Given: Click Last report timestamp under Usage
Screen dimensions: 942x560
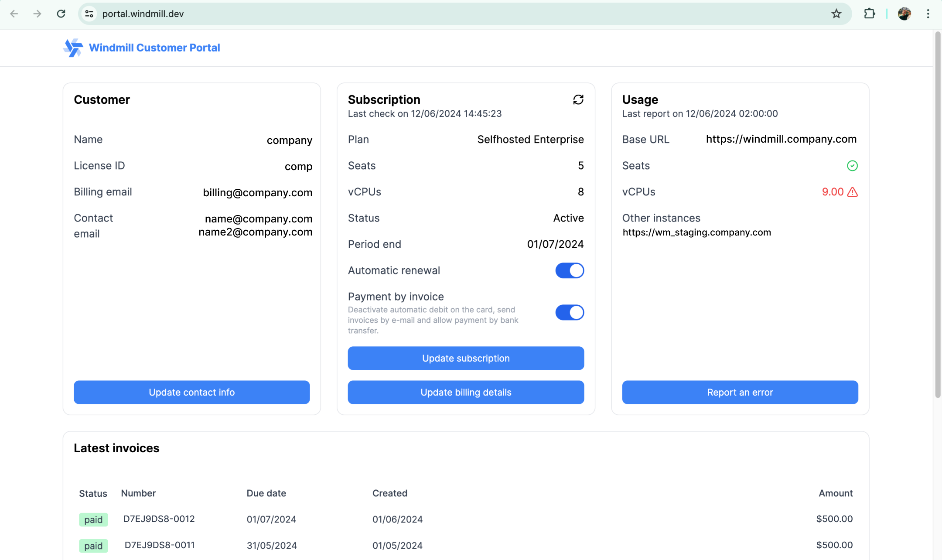Looking at the screenshot, I should (x=700, y=114).
